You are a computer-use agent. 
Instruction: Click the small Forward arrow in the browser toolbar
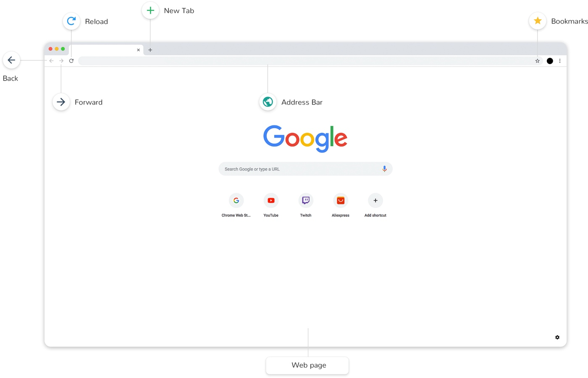61,61
